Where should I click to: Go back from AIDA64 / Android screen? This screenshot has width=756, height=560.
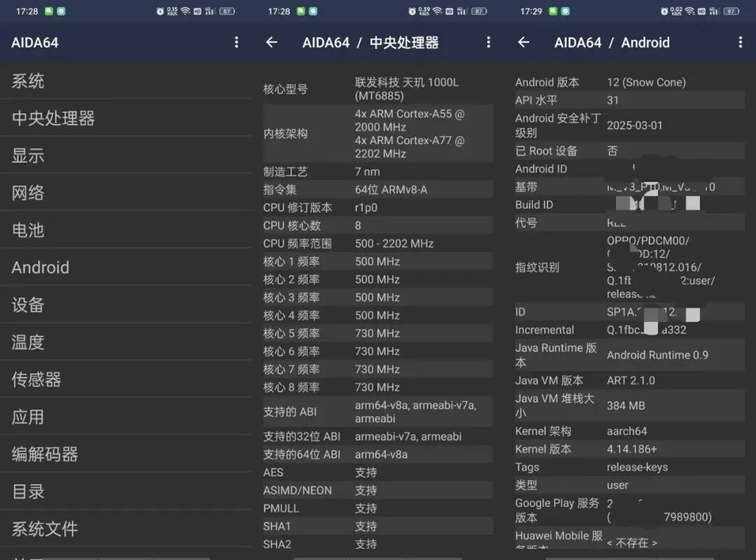(x=524, y=43)
